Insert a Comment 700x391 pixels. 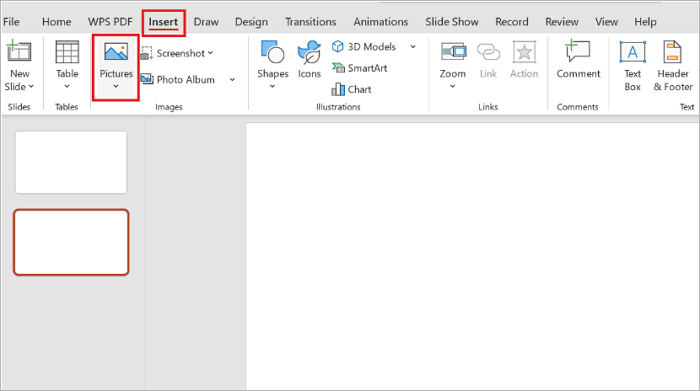click(x=578, y=59)
